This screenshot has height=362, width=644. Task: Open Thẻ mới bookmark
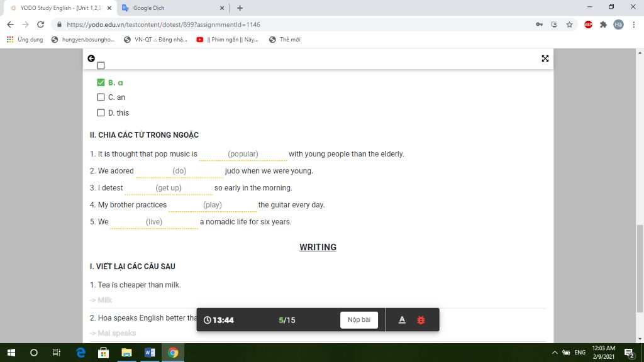[x=285, y=40]
